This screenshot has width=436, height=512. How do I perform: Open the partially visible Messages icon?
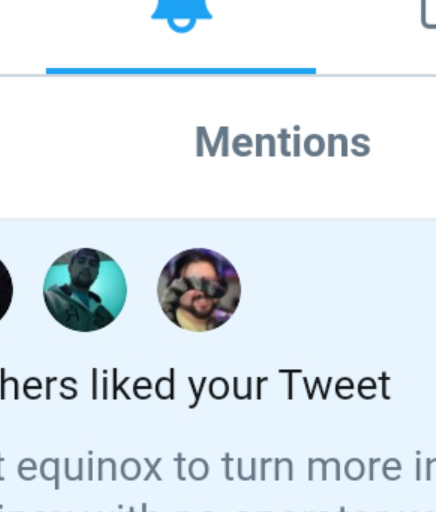pyautogui.click(x=429, y=13)
